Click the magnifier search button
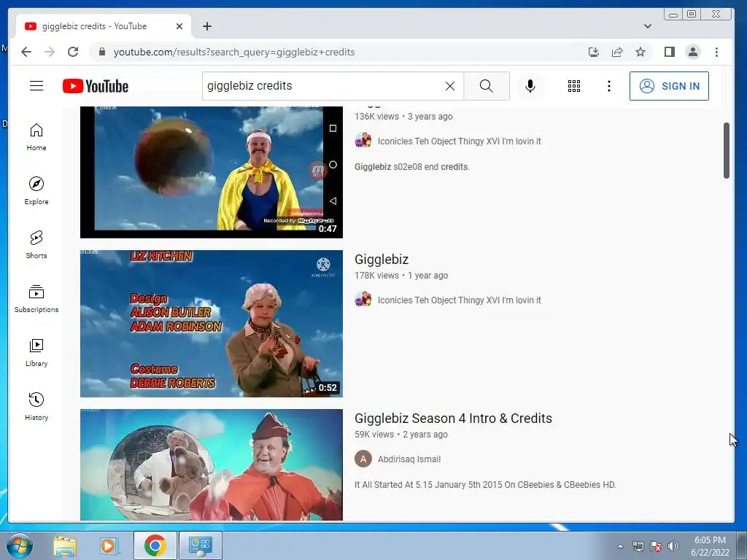747x560 pixels. click(x=487, y=86)
